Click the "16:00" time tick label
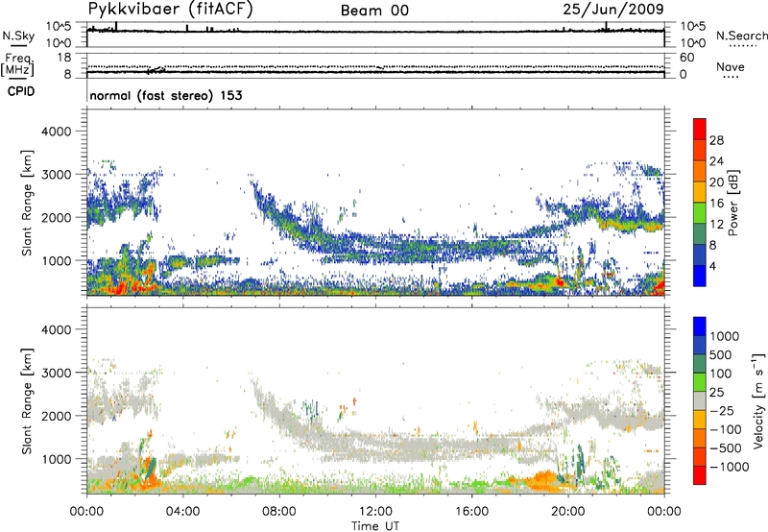The image size is (768, 532). (471, 512)
